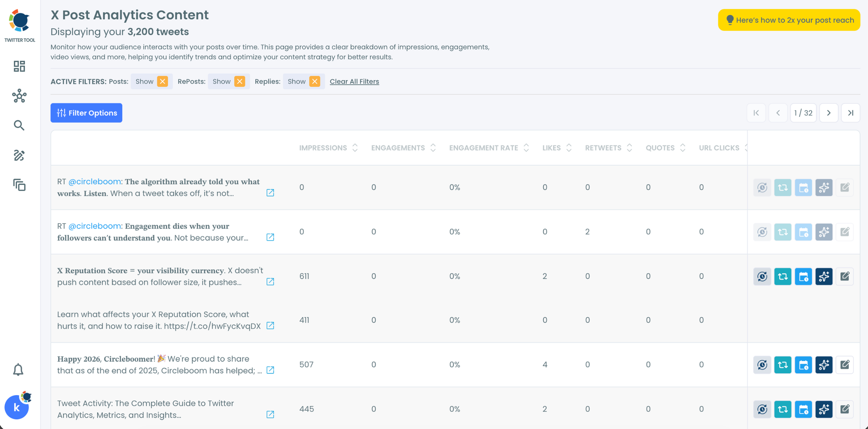Click the network graph sidebar icon
868x429 pixels.
[x=19, y=96]
